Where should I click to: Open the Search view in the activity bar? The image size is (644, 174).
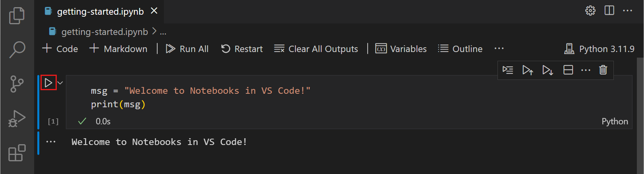(x=17, y=50)
